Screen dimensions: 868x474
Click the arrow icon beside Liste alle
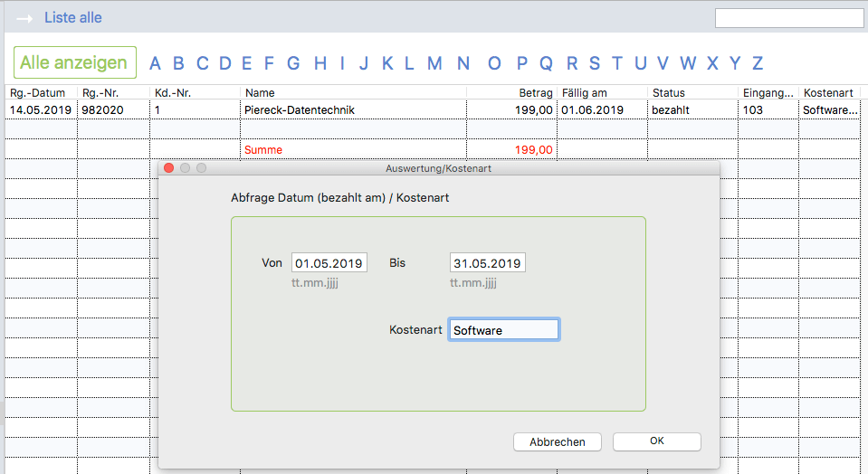24,18
